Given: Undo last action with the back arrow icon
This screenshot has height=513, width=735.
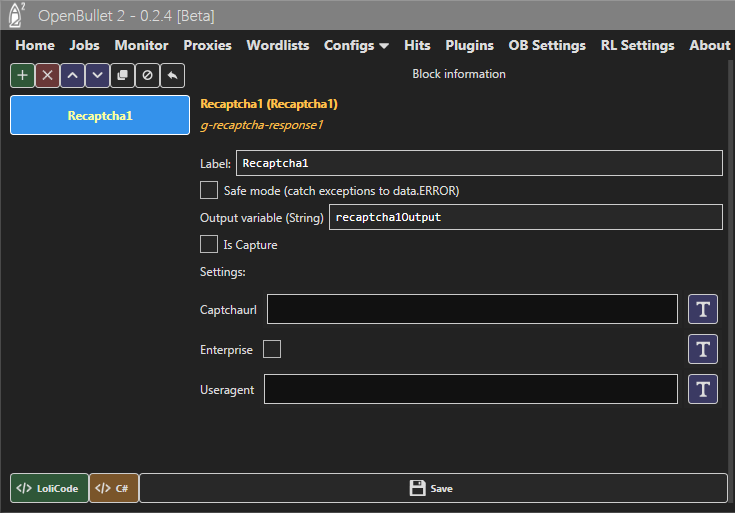Looking at the screenshot, I should (x=172, y=75).
